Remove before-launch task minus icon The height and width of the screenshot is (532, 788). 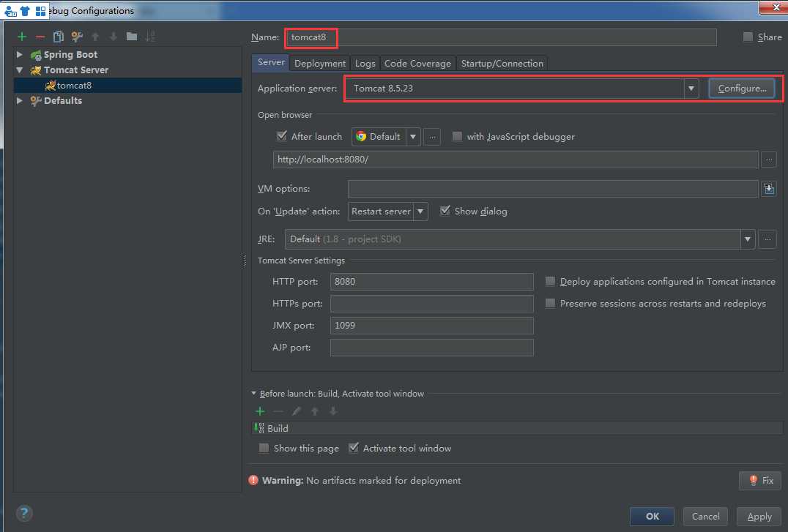coord(278,411)
